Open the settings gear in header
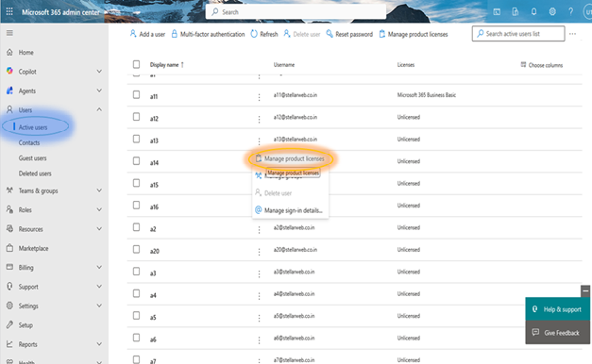592x364 pixels. (552, 11)
